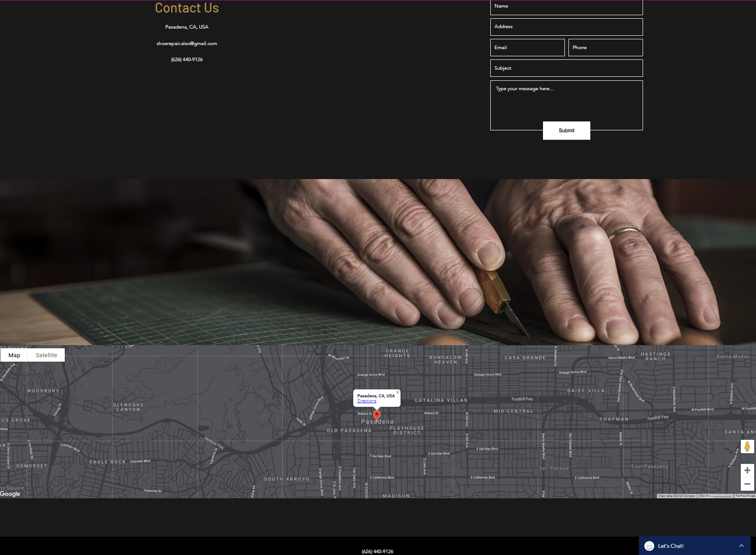Expand the Let's Chat widget chevron

(x=741, y=546)
